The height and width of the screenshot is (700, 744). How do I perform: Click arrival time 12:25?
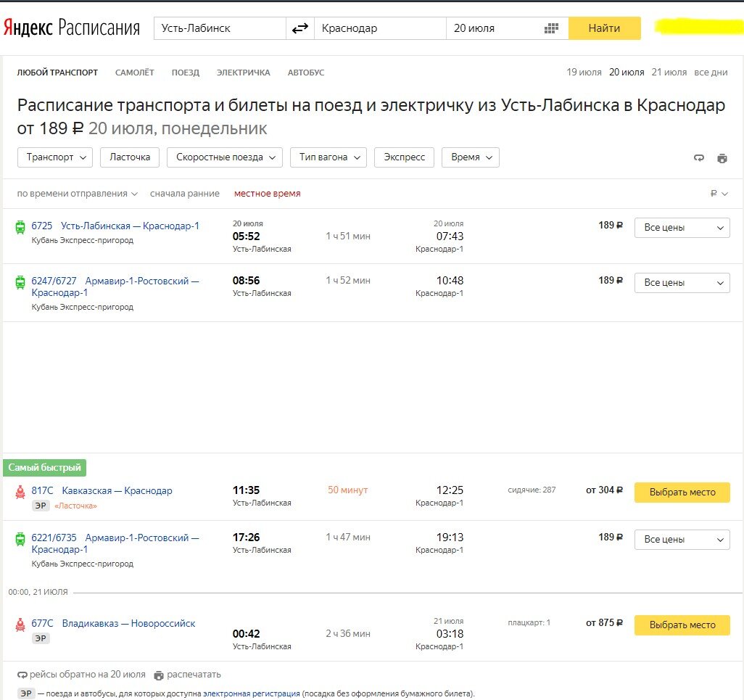450,490
